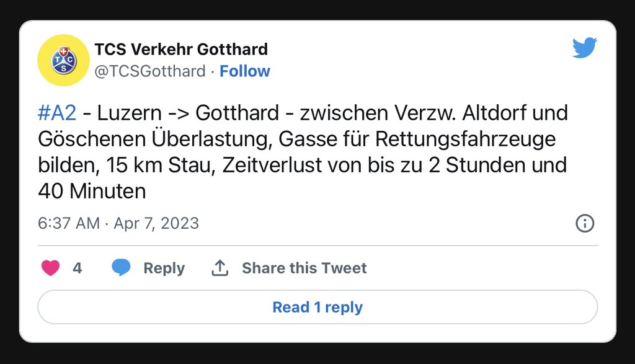Open the @TCSGotthard handle

tap(150, 71)
